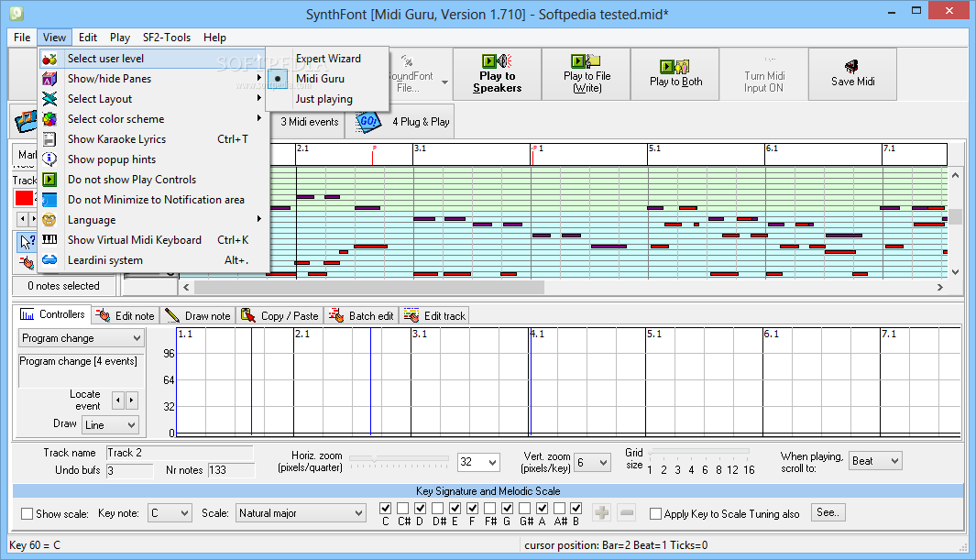This screenshot has height=560, width=976.
Task: Click the Language face icon
Action: click(49, 220)
